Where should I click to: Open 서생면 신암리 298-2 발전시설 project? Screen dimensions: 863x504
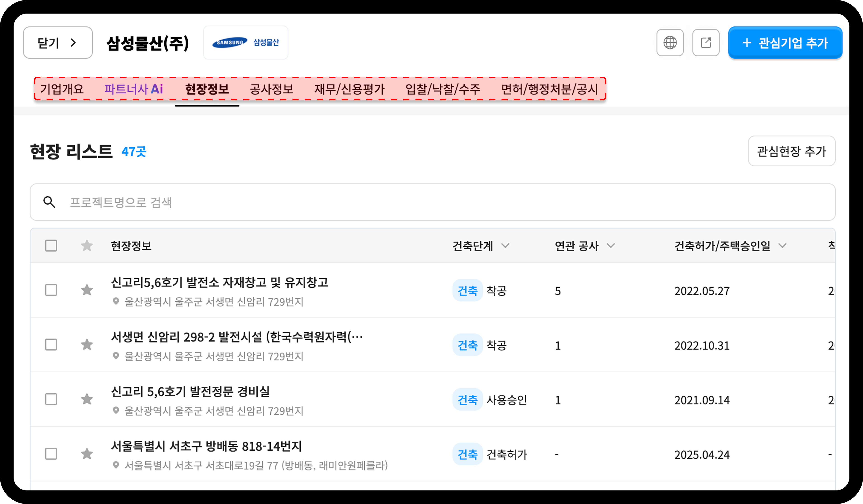tap(237, 337)
